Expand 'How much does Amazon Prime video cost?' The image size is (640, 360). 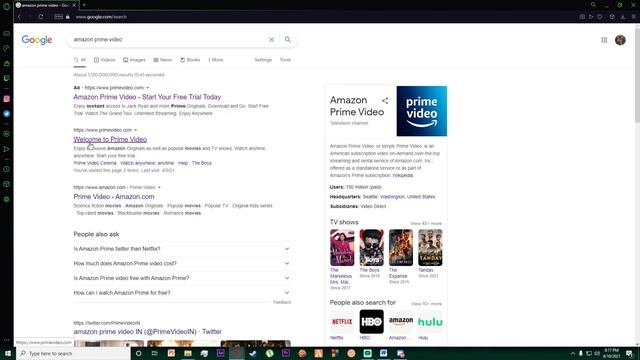click(x=182, y=263)
